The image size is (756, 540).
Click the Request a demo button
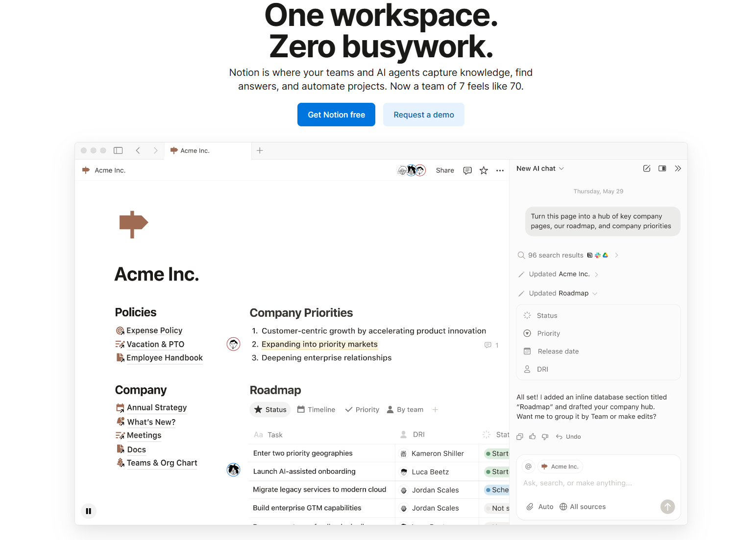point(424,115)
